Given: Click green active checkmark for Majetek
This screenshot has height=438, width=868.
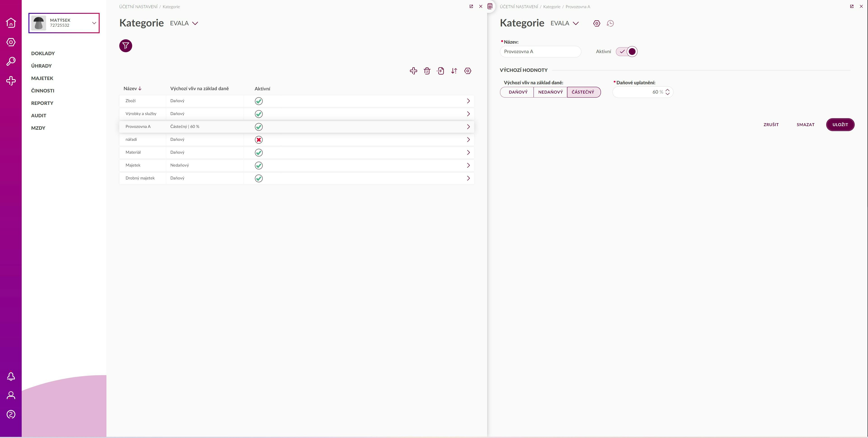Looking at the screenshot, I should click(258, 166).
